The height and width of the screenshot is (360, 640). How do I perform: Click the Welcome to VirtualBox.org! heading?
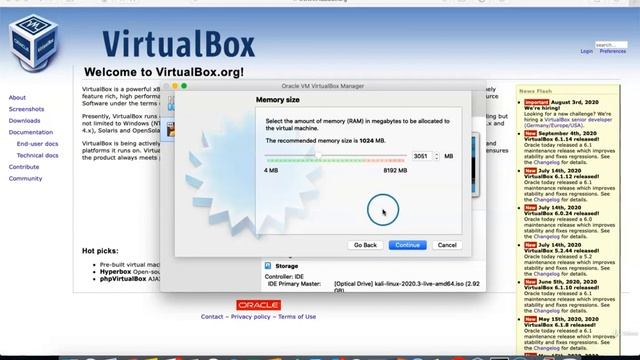pyautogui.click(x=164, y=72)
